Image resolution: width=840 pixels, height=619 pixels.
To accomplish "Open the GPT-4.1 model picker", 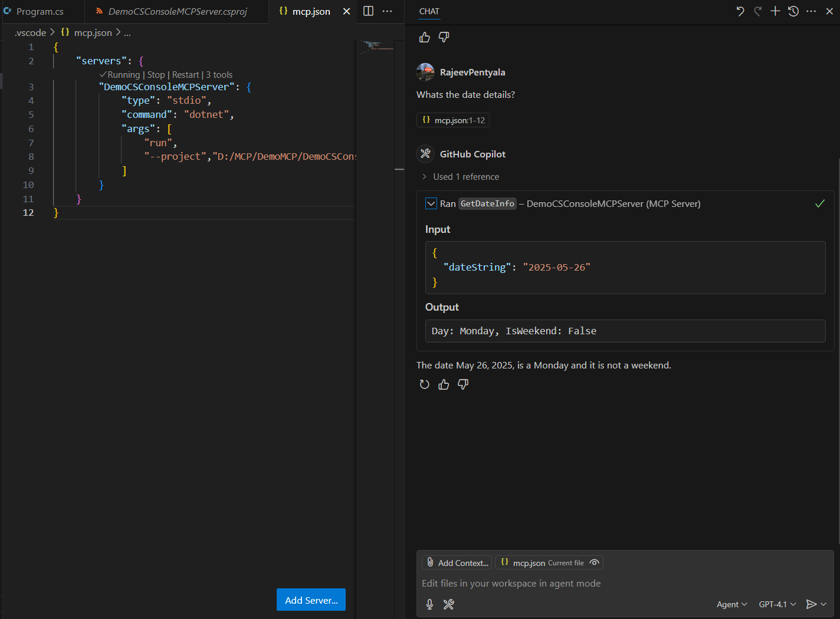I will [777, 604].
